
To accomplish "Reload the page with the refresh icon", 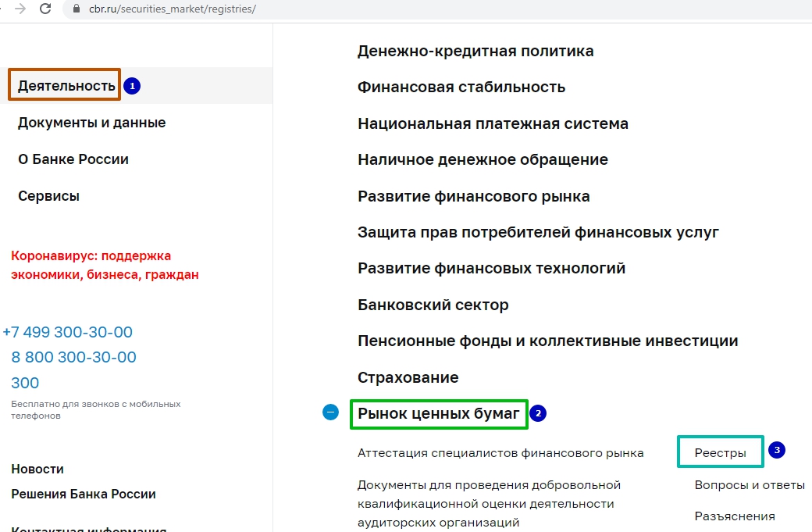I will pyautogui.click(x=45, y=9).
